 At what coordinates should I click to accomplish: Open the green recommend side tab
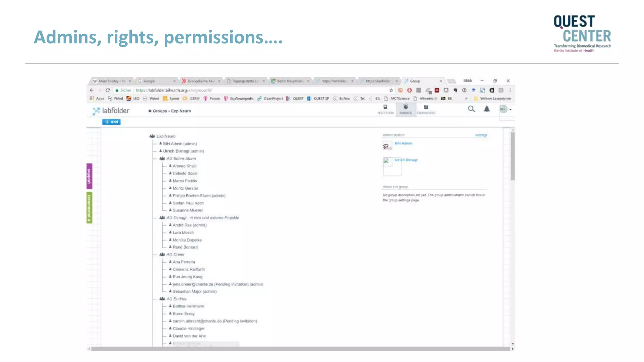click(x=89, y=208)
